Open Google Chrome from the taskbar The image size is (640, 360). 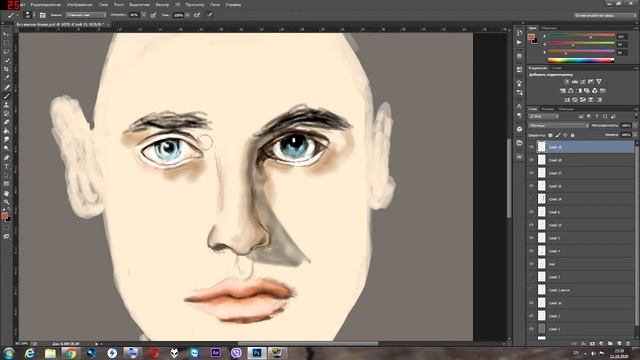tap(71, 353)
